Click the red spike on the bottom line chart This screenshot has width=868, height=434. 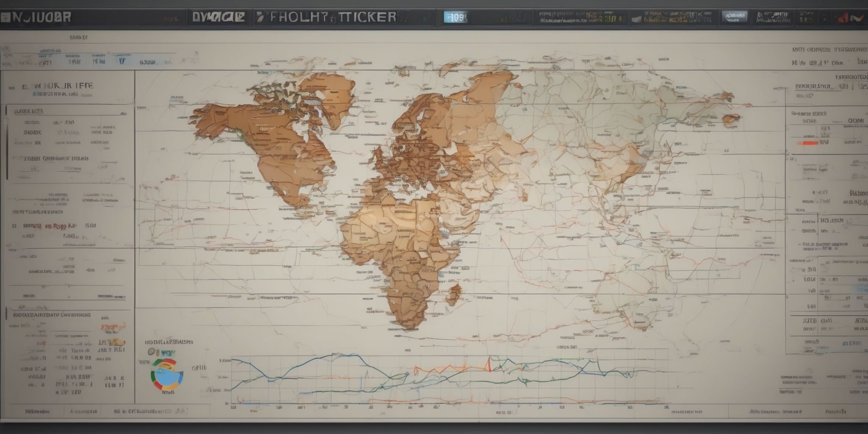[x=490, y=364]
